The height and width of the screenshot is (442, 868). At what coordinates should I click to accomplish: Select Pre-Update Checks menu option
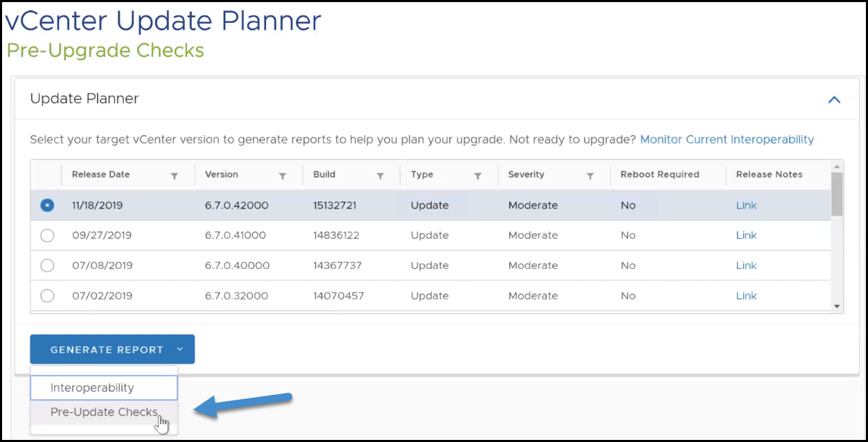click(x=104, y=412)
